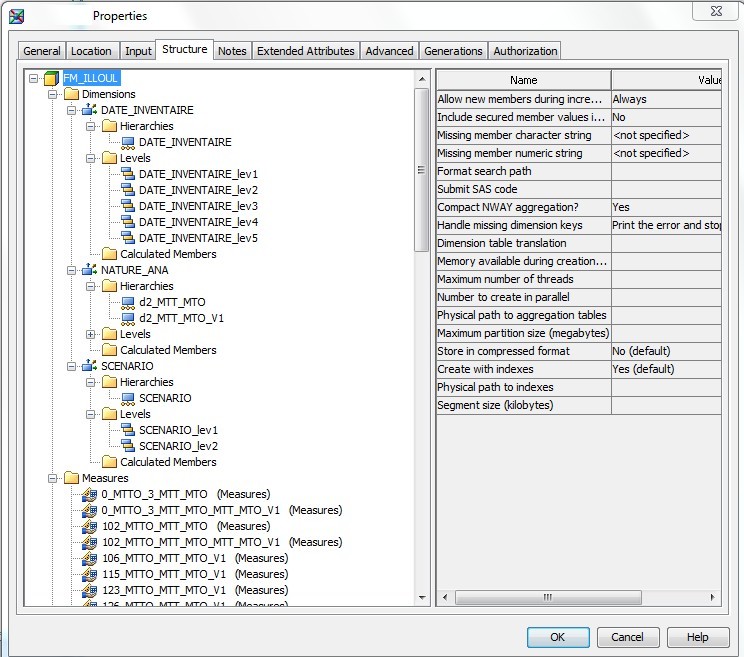
Task: Open the Authorization tab
Action: point(525,51)
